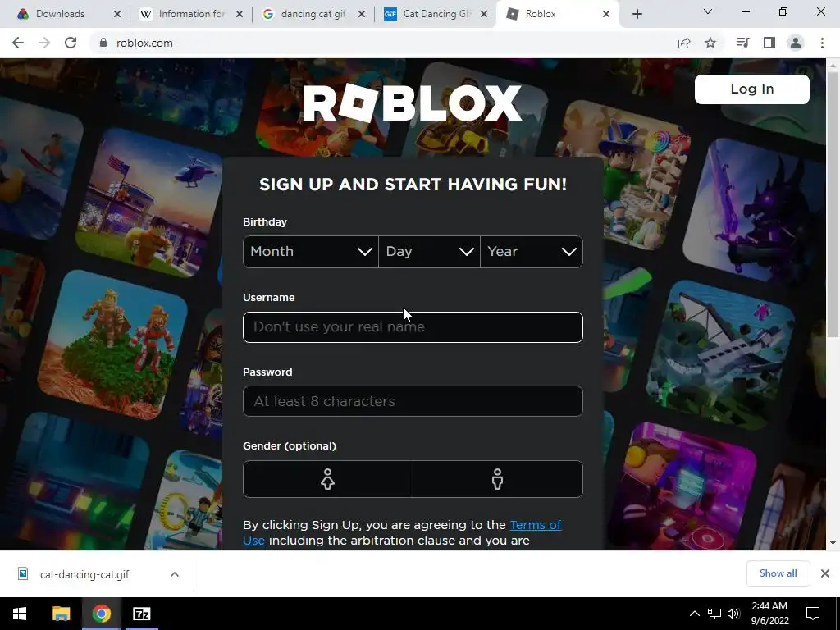Viewport: 840px width, 630px height.
Task: Click the page vertical scrollbar
Action: click(x=833, y=203)
